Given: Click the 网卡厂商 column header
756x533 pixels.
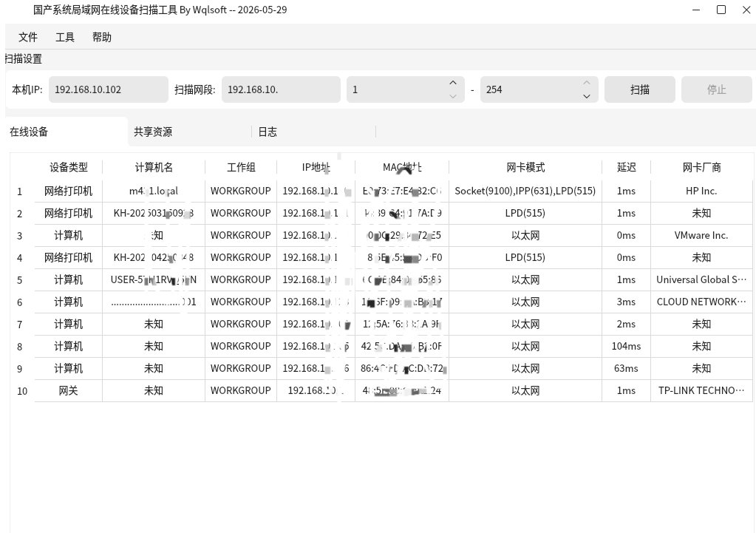Looking at the screenshot, I should pos(701,167).
